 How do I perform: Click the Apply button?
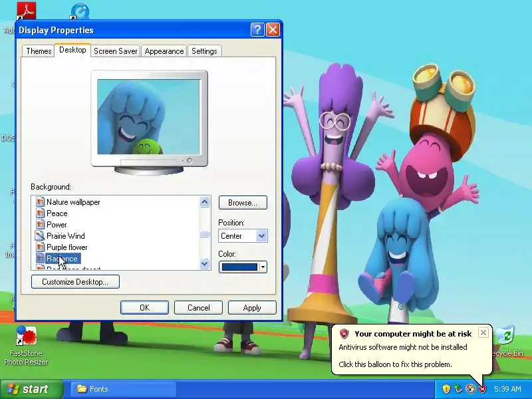tap(252, 308)
